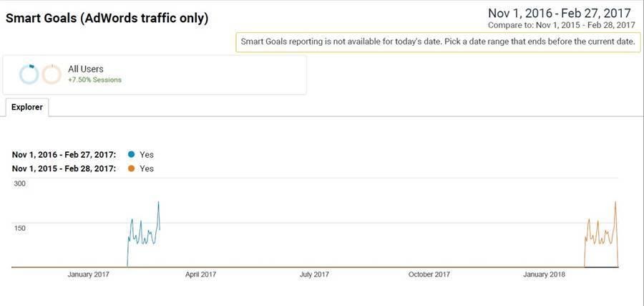This screenshot has height=306, width=644.
Task: Click the April 2017 axis label
Action: (200, 274)
